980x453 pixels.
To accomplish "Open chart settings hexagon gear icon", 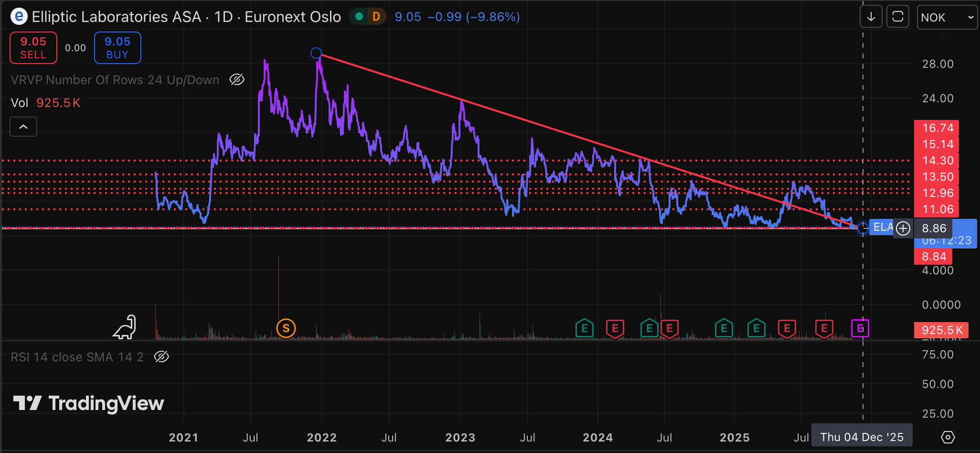I will (948, 437).
